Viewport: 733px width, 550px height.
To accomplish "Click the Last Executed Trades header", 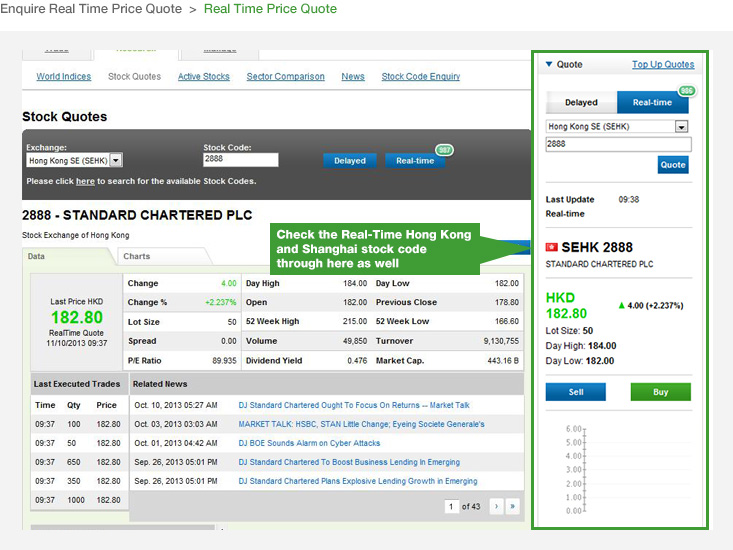I will click(x=77, y=384).
